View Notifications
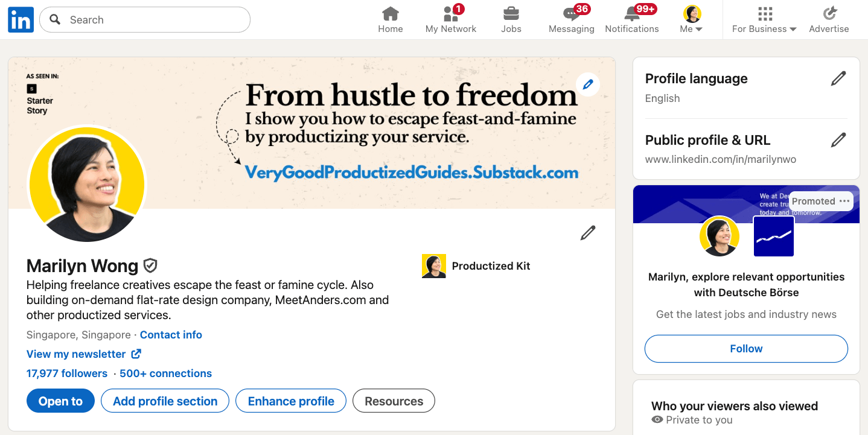Viewport: 868px width, 435px height. coord(631,19)
